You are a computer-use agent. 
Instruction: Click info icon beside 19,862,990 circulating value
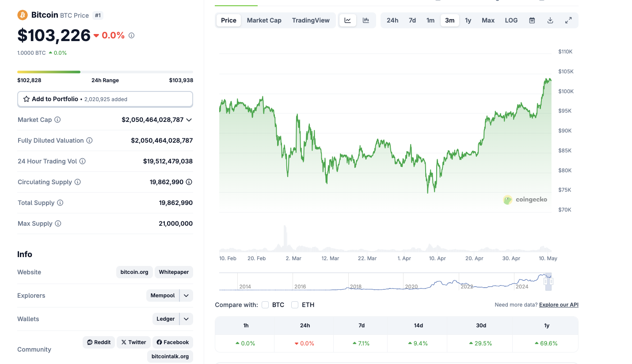coord(189,182)
